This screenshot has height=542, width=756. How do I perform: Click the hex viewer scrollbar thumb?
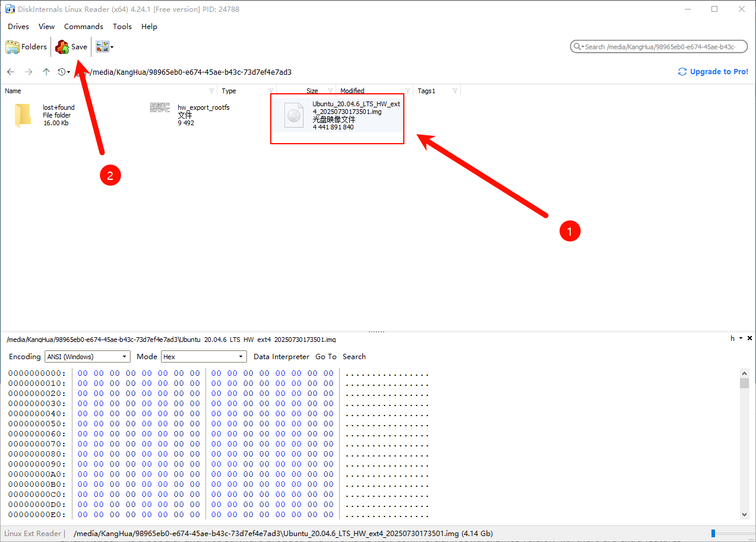pos(744,383)
